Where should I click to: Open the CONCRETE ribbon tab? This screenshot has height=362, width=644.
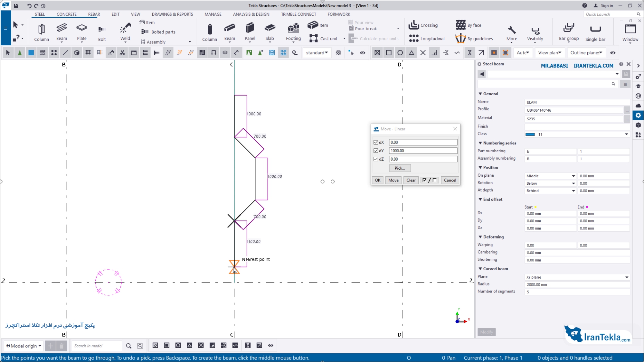tap(66, 14)
